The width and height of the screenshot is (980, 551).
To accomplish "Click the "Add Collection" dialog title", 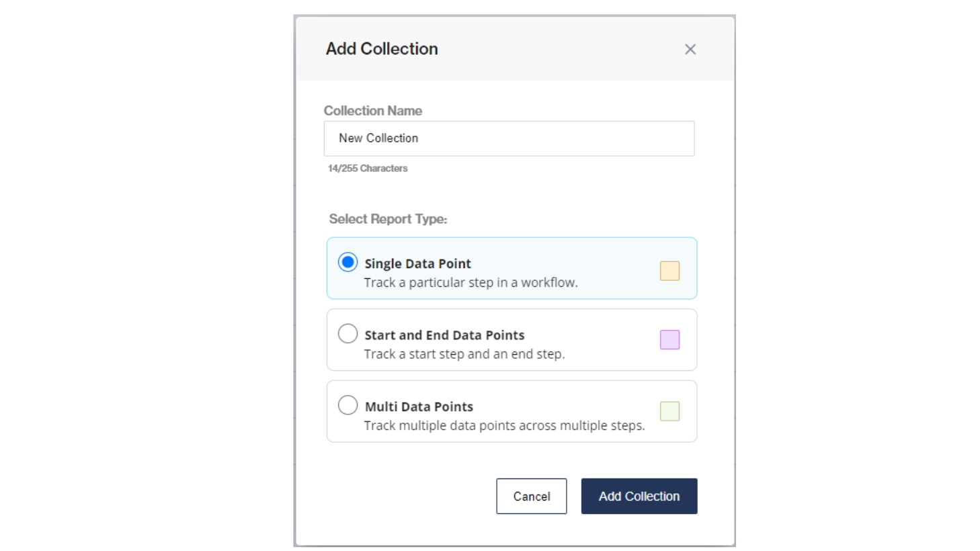I will [x=382, y=49].
